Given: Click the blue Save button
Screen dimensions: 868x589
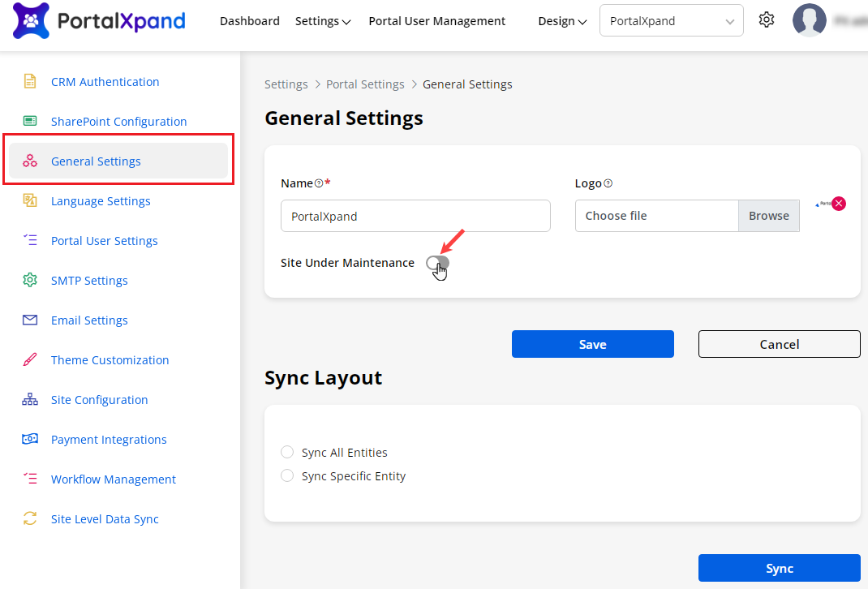Looking at the screenshot, I should pyautogui.click(x=592, y=344).
